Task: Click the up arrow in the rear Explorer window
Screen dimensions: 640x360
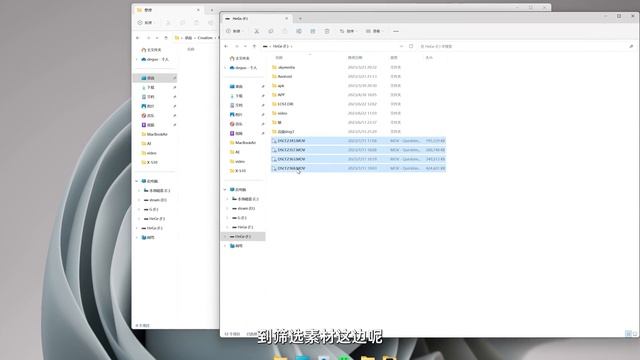Action: (x=166, y=38)
